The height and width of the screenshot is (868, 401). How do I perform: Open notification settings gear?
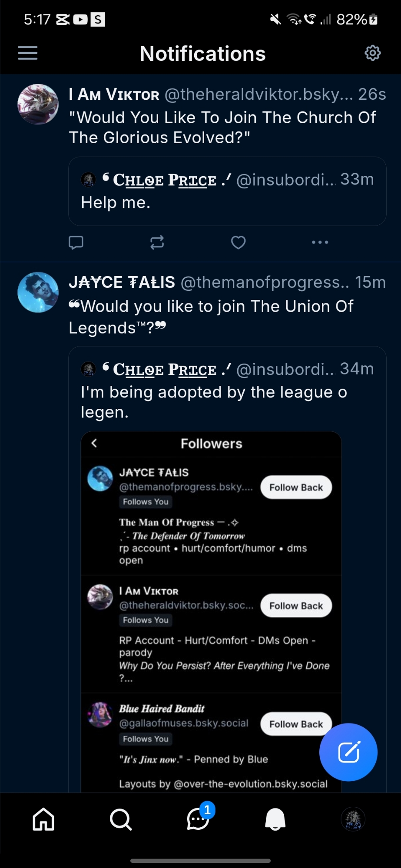(372, 53)
